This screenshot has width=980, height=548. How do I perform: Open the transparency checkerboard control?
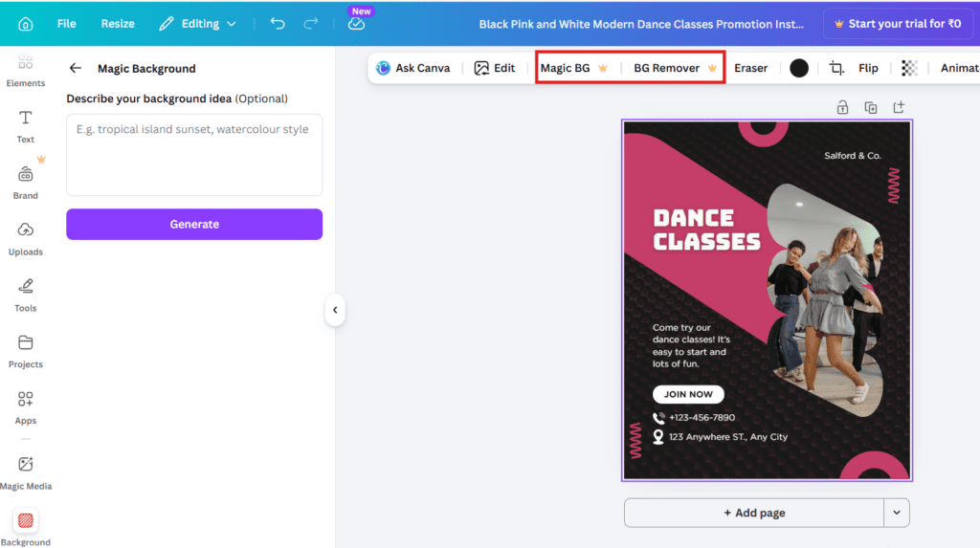pyautogui.click(x=909, y=68)
